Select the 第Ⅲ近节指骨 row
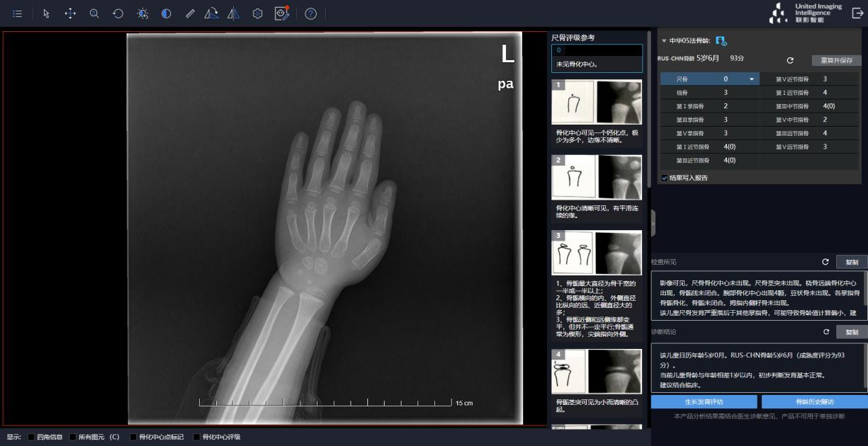Screen dimensions: 868x446 pos(710,160)
